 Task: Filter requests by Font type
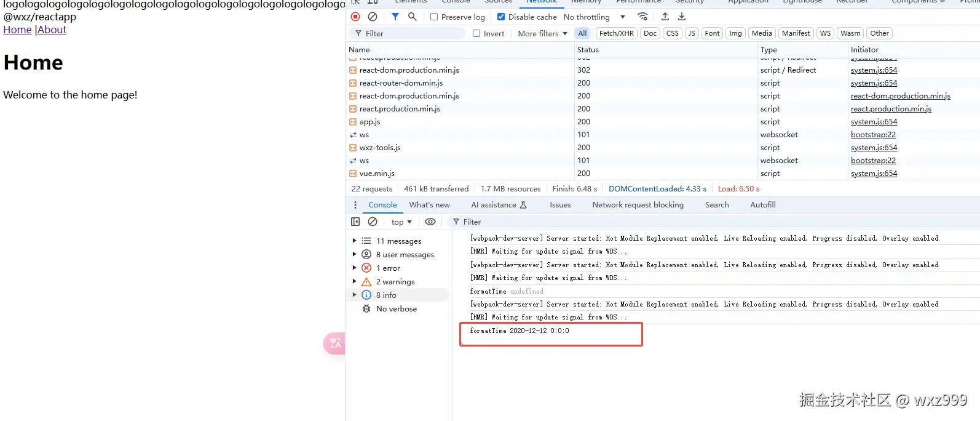point(712,33)
